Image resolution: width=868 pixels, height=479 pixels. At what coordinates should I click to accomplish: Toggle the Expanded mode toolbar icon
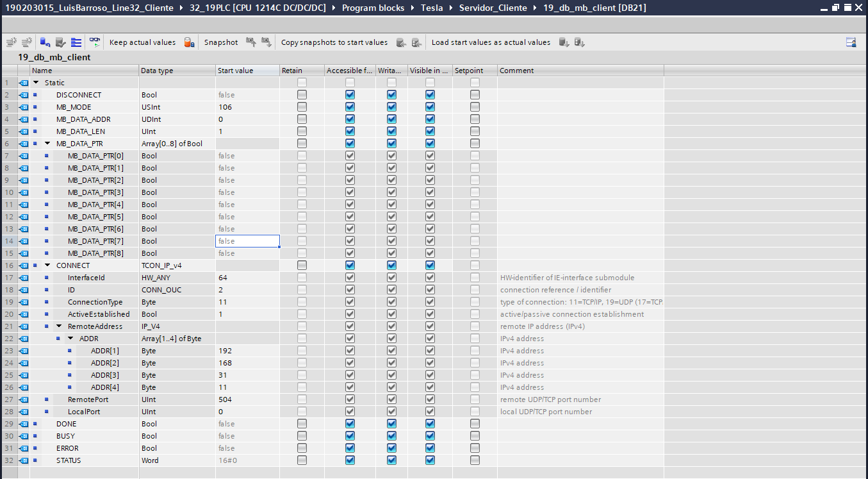[x=76, y=42]
